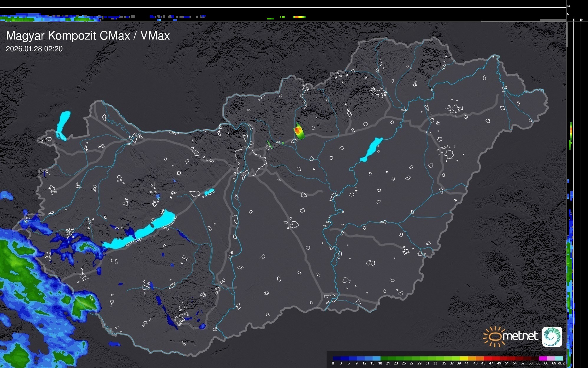Image resolution: width=588 pixels, height=368 pixels.
Task: Choose the orange 43 dBZ legend swatch
Action: point(480,358)
